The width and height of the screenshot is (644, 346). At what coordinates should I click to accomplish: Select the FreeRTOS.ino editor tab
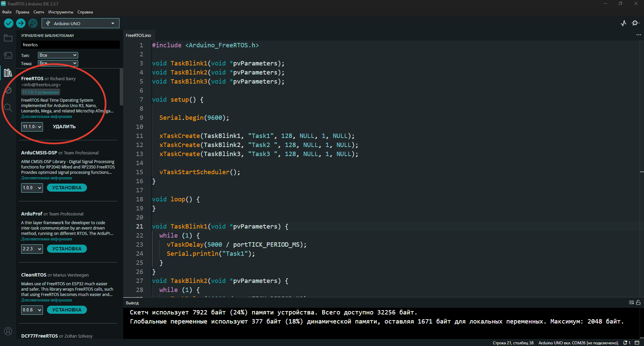click(138, 35)
